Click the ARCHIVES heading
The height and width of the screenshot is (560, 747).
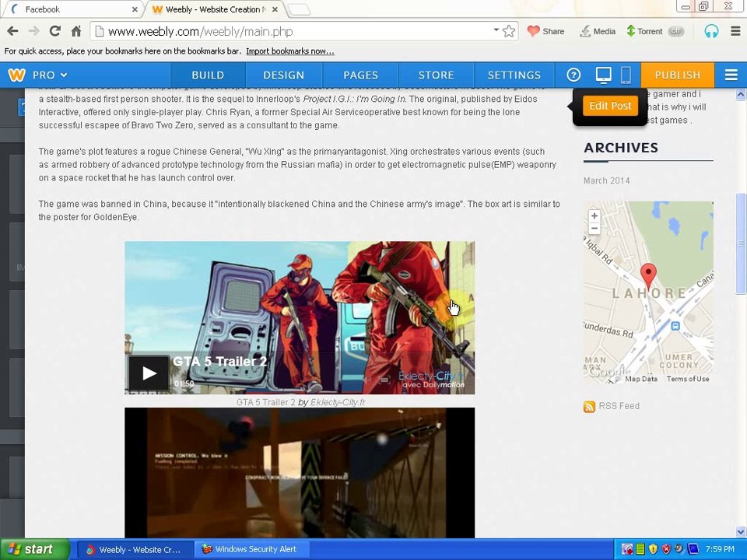[621, 148]
